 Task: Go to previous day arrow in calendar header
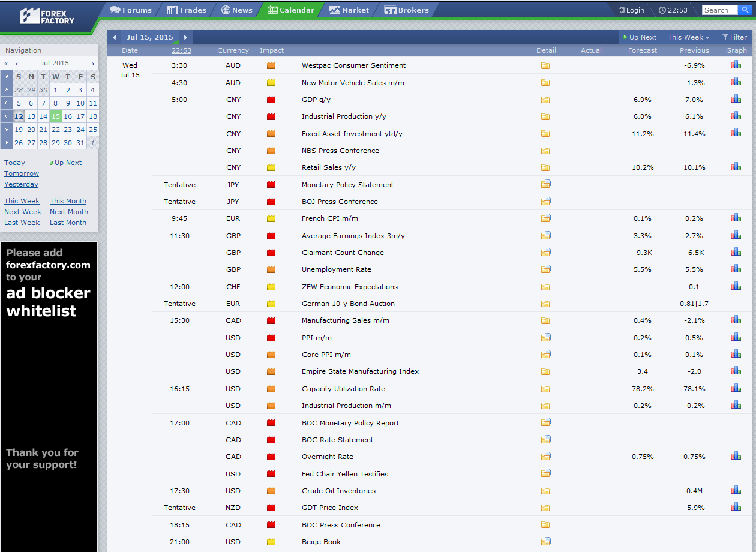coord(115,37)
